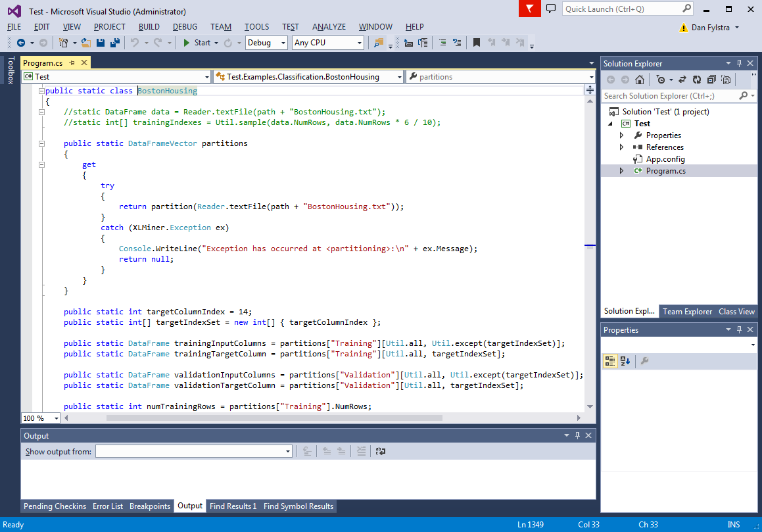
Task: Click the Save All toolbar icon
Action: pos(115,43)
